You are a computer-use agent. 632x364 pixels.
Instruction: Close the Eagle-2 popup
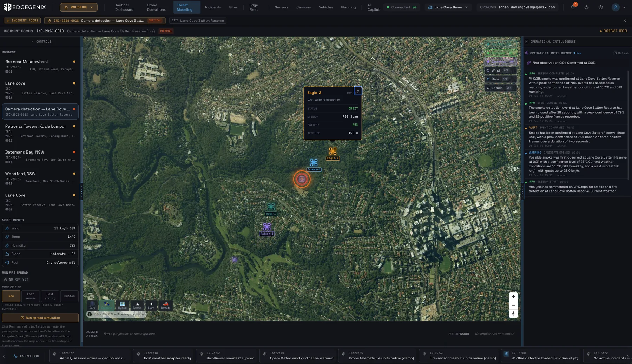point(358,91)
